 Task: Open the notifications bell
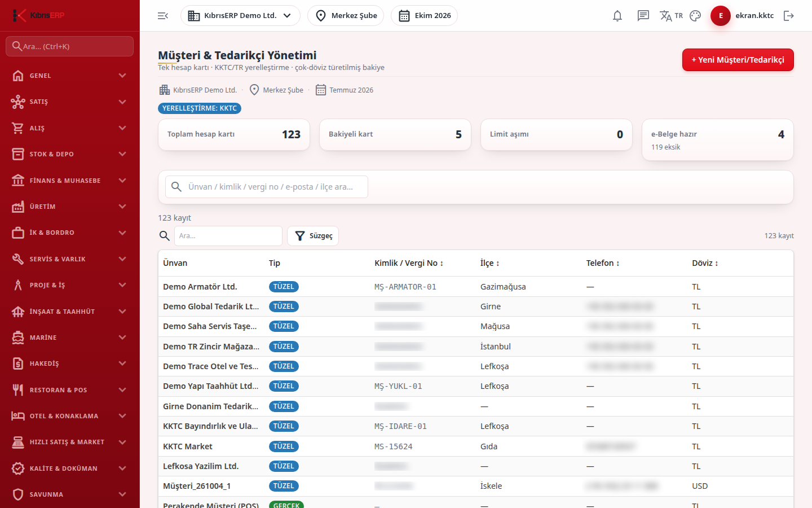[617, 16]
